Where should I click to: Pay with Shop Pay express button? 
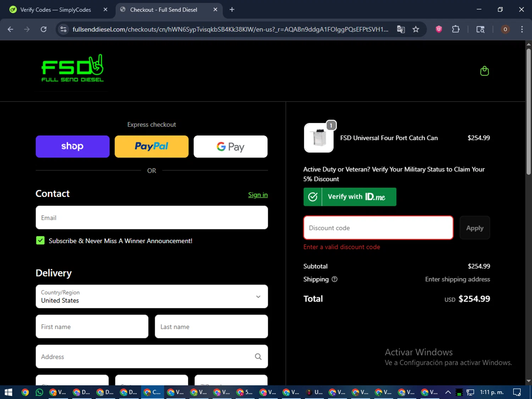pos(73,146)
